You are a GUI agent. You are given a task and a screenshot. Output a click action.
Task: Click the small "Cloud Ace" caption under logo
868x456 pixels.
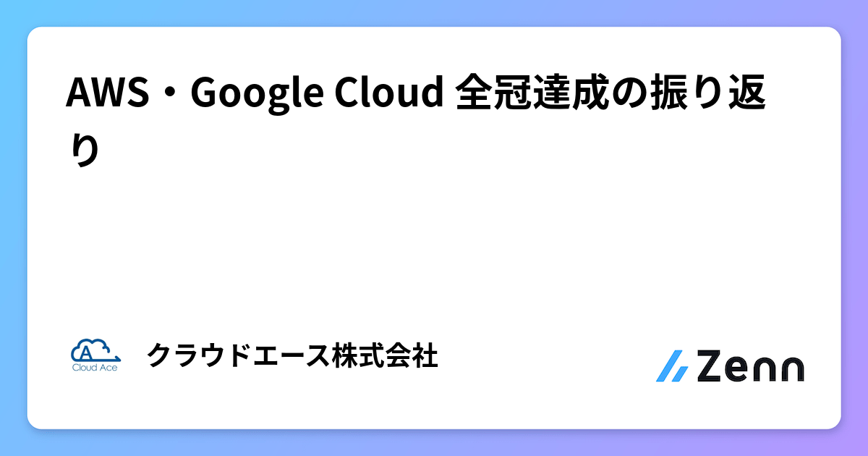click(95, 367)
